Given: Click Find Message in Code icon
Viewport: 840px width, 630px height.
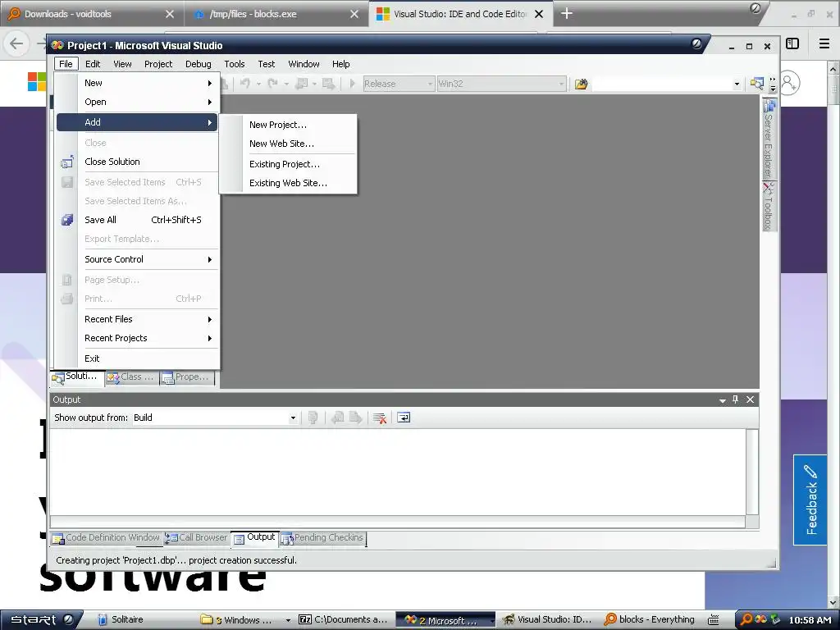Looking at the screenshot, I should [x=313, y=418].
